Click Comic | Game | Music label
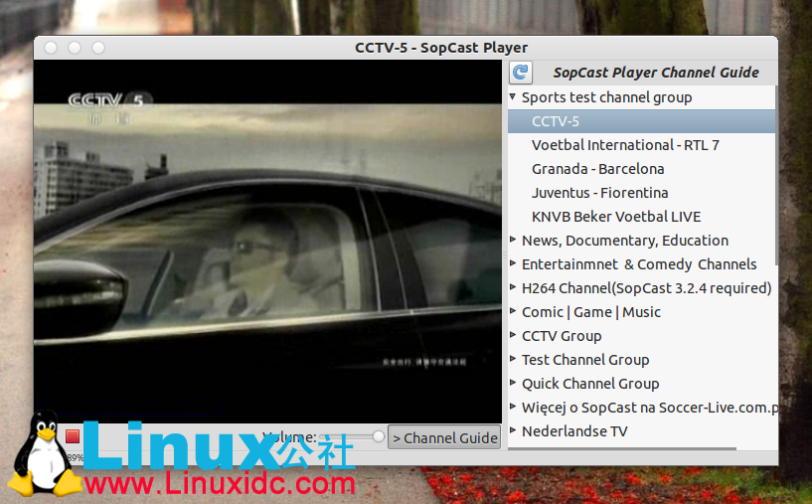Viewport: 812px width, 504px height. (591, 312)
